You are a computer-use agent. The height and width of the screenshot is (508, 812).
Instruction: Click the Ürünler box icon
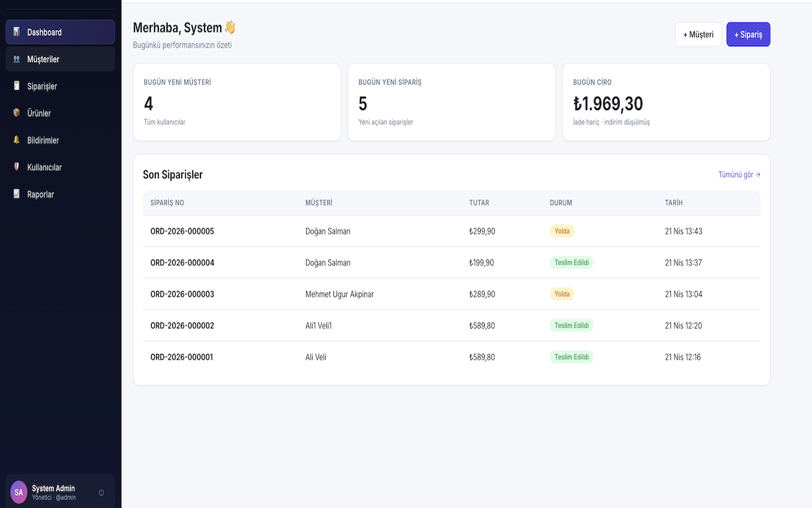pyautogui.click(x=17, y=113)
